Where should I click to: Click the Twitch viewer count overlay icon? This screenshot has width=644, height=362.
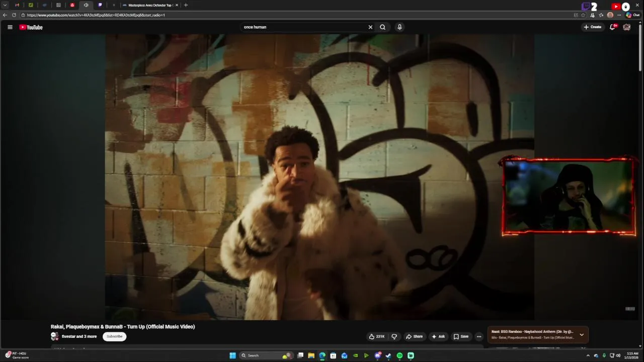coord(586,7)
